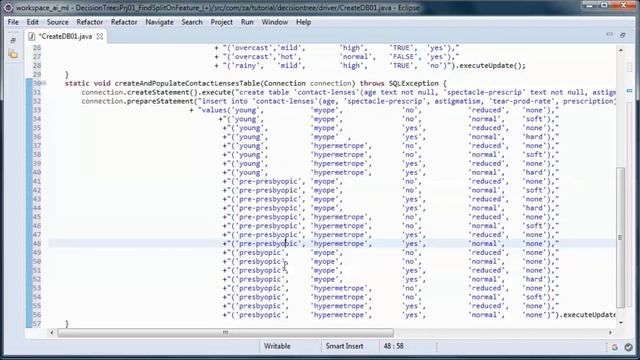Click the SQLException text on line 30
This screenshot has width=640, height=360.
[413, 83]
